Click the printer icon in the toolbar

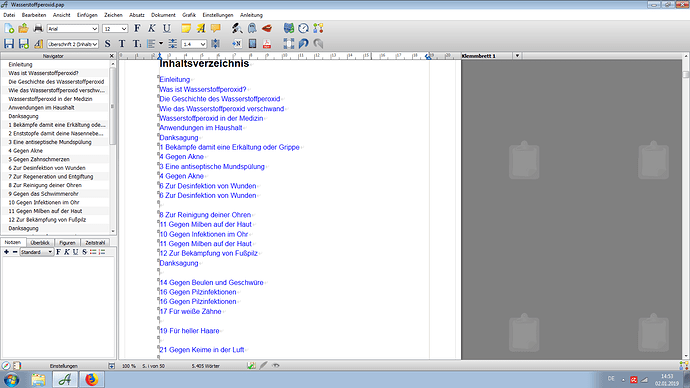38,28
